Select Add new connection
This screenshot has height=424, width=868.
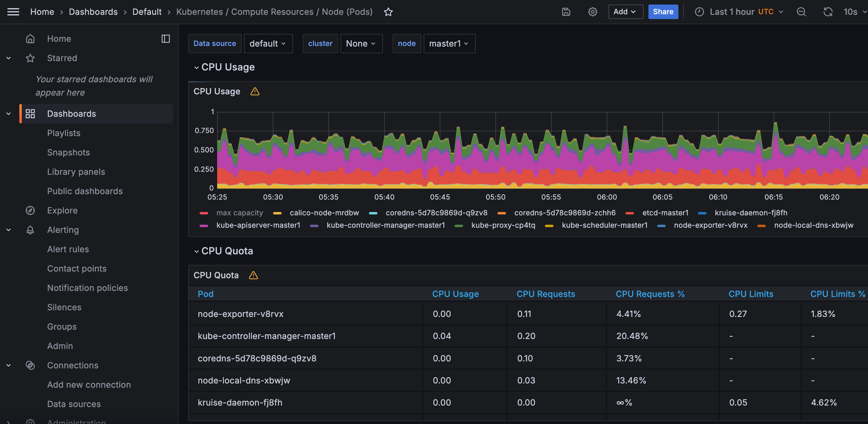89,385
